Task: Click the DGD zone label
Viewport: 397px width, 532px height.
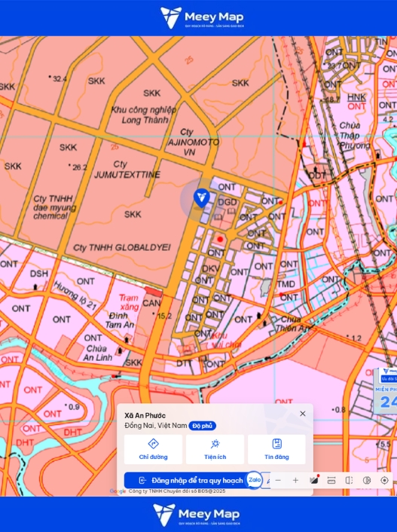Action: tap(228, 202)
